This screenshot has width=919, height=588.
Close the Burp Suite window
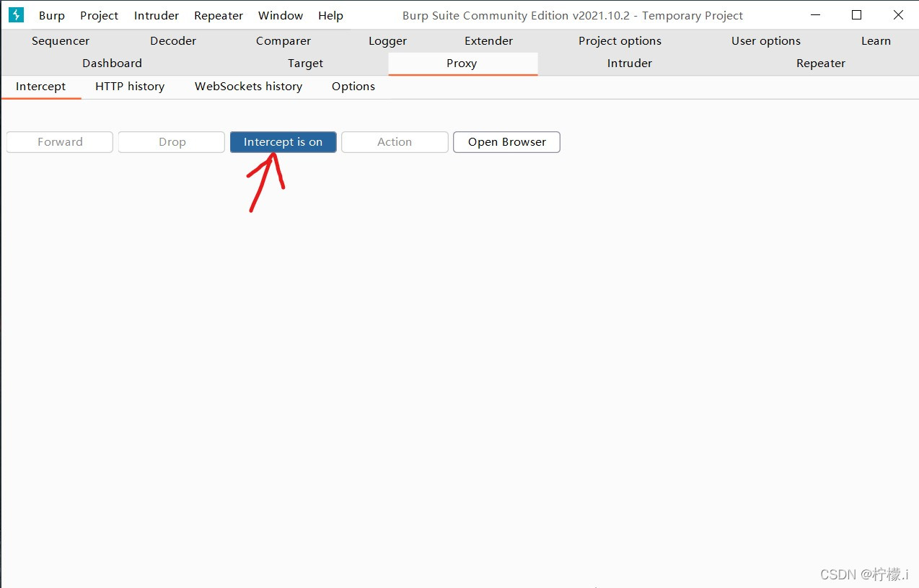click(898, 15)
